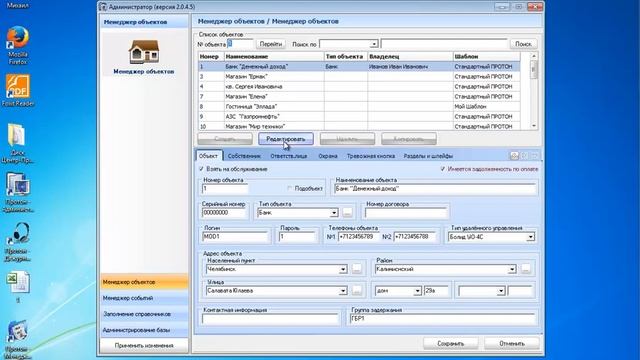Switch to the Собственник tab
This screenshot has height=360, width=640.
pos(244,156)
